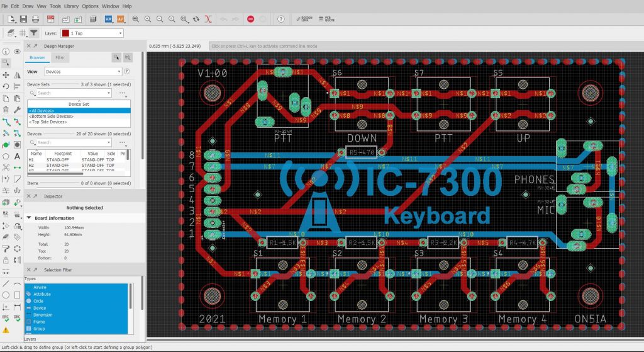Open the layer settings dropdown icon
644x352 pixels.
(11, 33)
